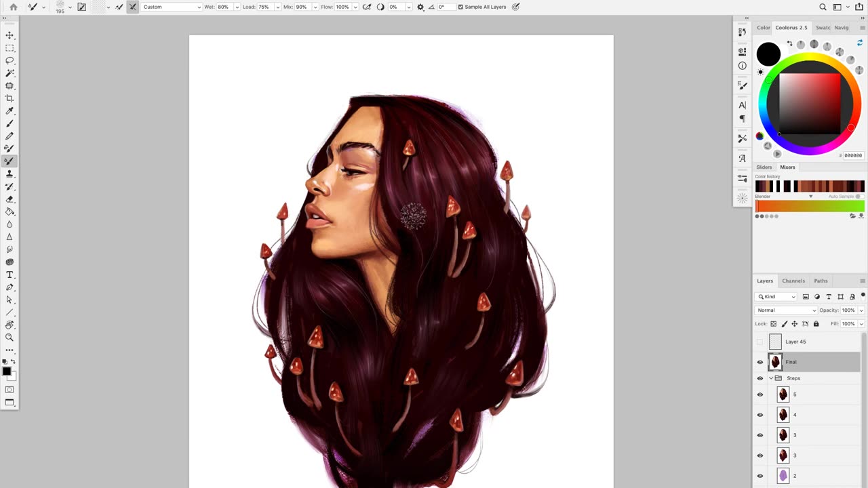Open the Wet percentage dropdown
This screenshot has height=488, width=868.
tap(237, 7)
